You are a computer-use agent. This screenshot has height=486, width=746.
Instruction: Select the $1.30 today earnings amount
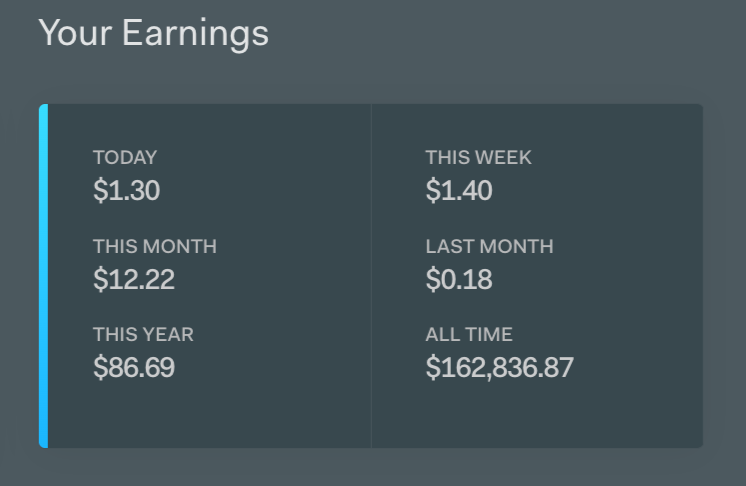click(126, 190)
